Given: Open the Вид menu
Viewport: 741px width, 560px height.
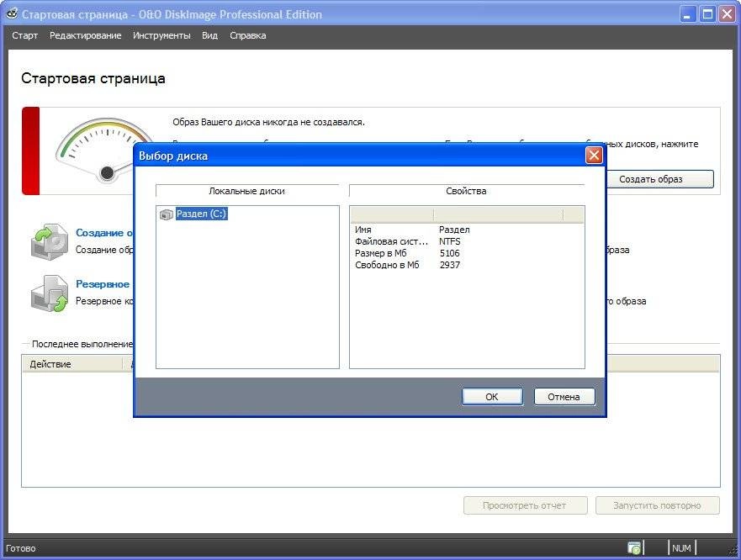Looking at the screenshot, I should coord(209,35).
